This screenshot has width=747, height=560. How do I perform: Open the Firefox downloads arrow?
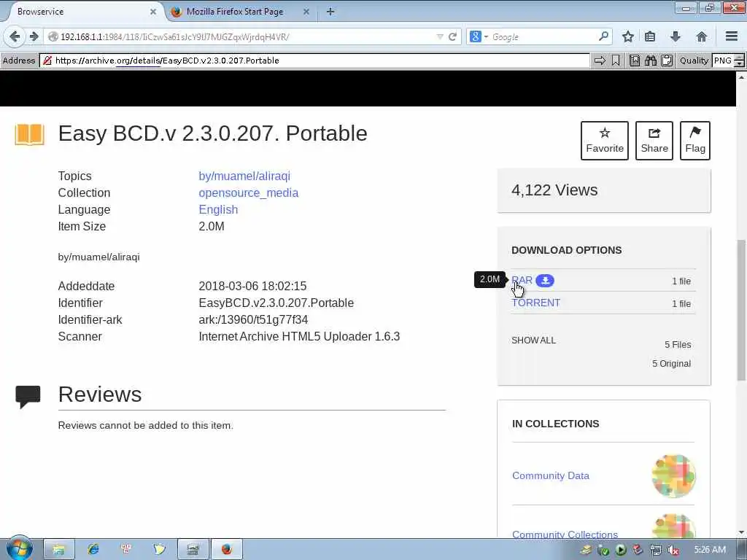(675, 36)
